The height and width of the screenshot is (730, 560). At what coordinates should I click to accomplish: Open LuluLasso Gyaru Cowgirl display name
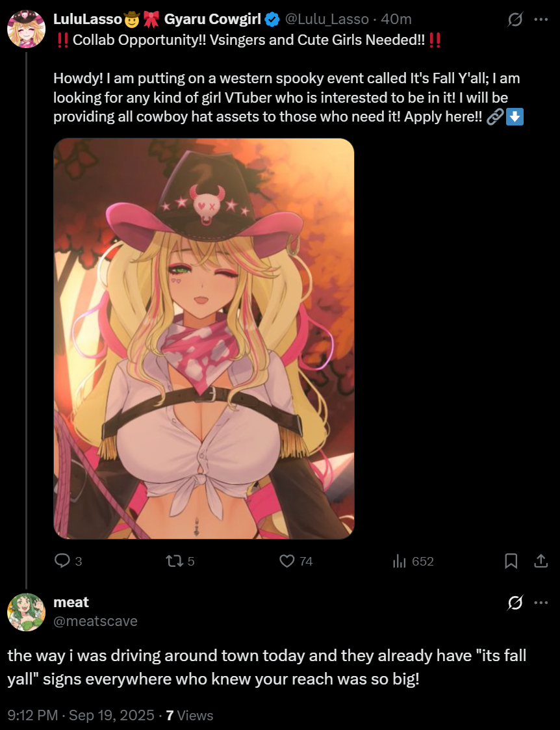pyautogui.click(x=157, y=19)
